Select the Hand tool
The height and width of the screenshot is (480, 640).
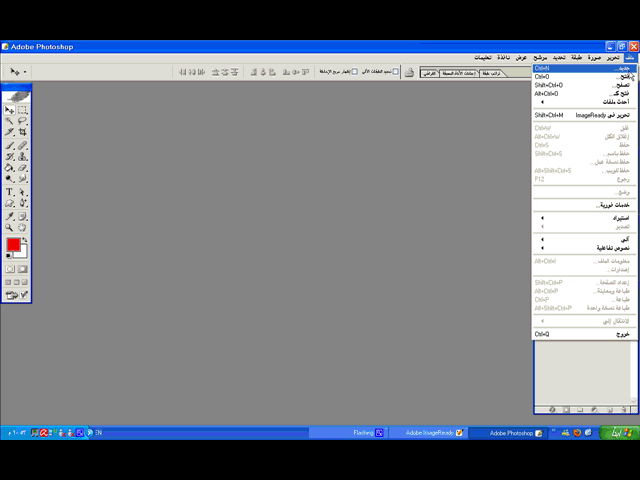point(22,227)
